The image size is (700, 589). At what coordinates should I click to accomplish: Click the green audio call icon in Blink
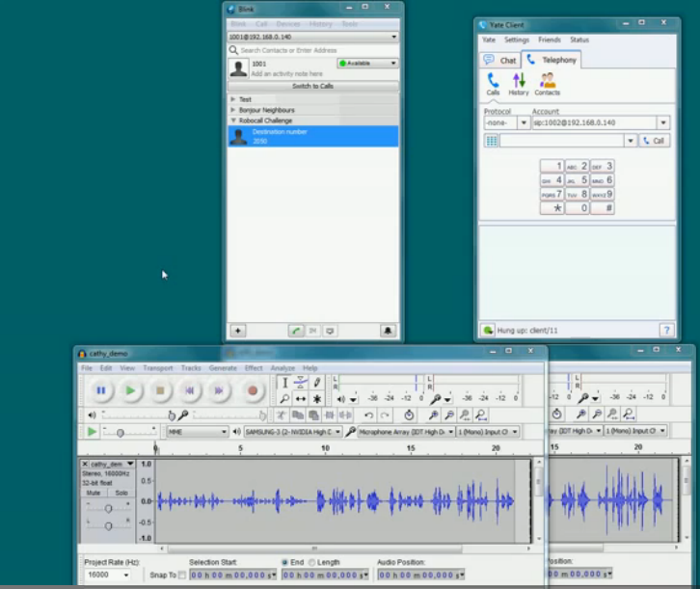pyautogui.click(x=296, y=331)
